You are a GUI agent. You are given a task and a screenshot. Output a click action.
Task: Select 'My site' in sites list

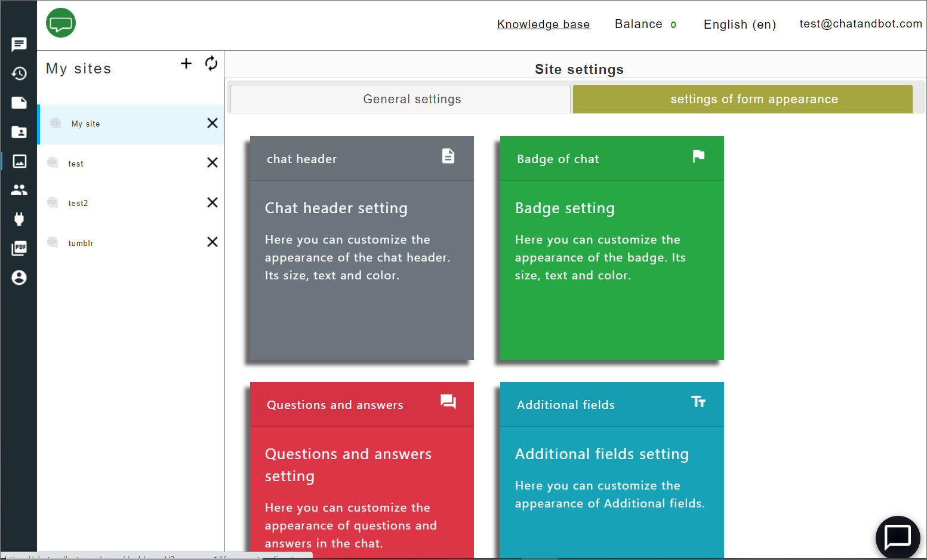[x=131, y=124]
